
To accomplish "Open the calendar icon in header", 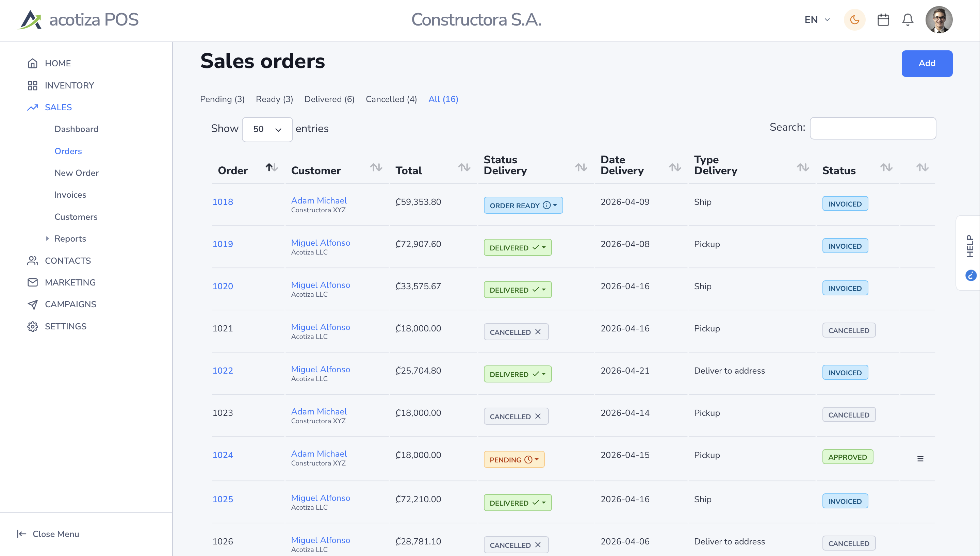I will point(883,19).
